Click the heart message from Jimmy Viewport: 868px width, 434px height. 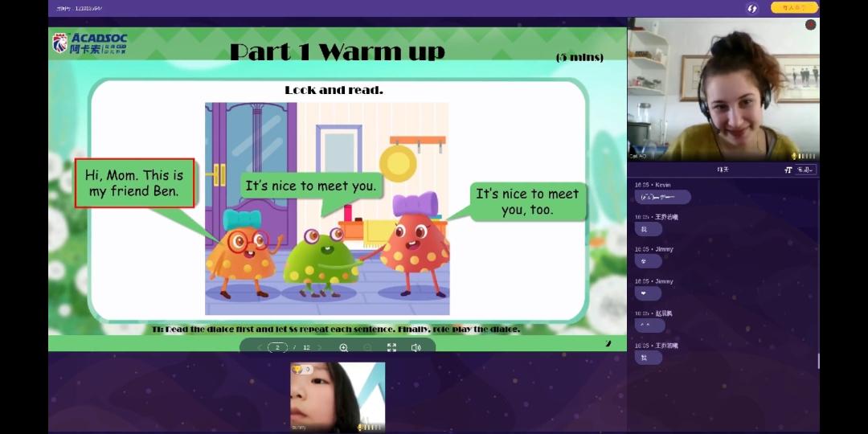click(649, 293)
